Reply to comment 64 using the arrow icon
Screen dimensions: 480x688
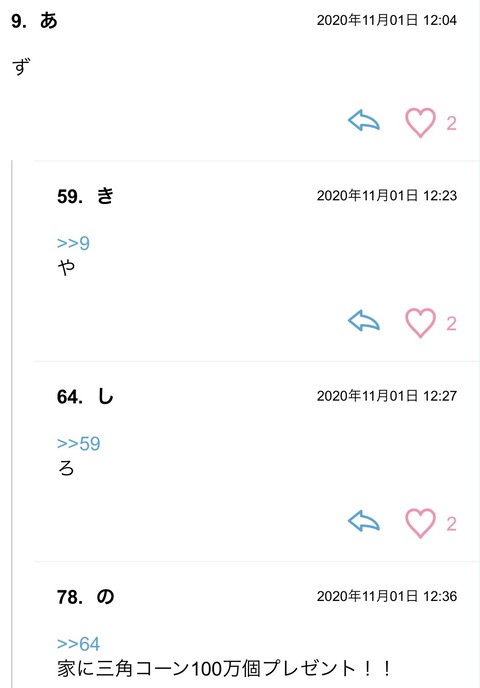tap(364, 521)
